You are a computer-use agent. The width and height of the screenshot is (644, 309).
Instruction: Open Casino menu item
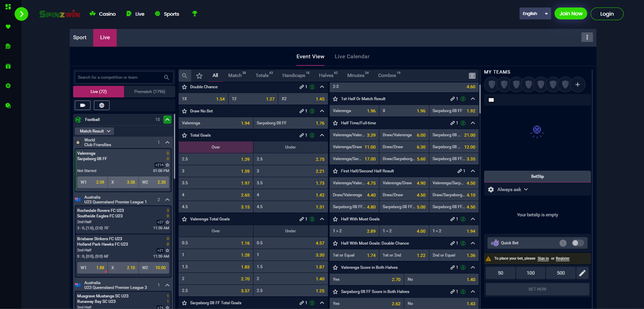click(x=103, y=14)
